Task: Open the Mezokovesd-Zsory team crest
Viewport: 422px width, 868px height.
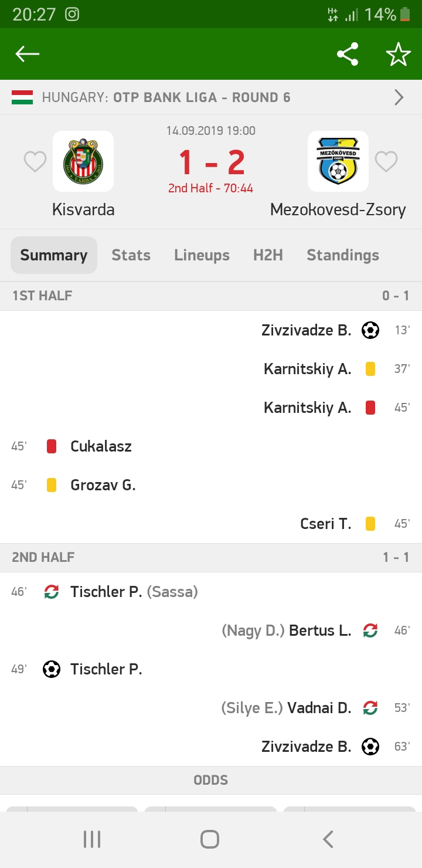Action: click(x=338, y=161)
